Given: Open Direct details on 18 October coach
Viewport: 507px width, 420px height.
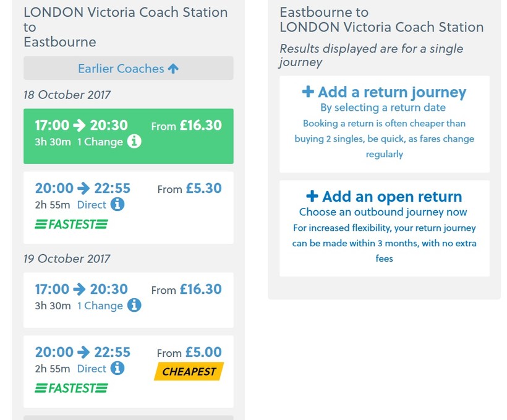Looking at the screenshot, I should tap(92, 205).
